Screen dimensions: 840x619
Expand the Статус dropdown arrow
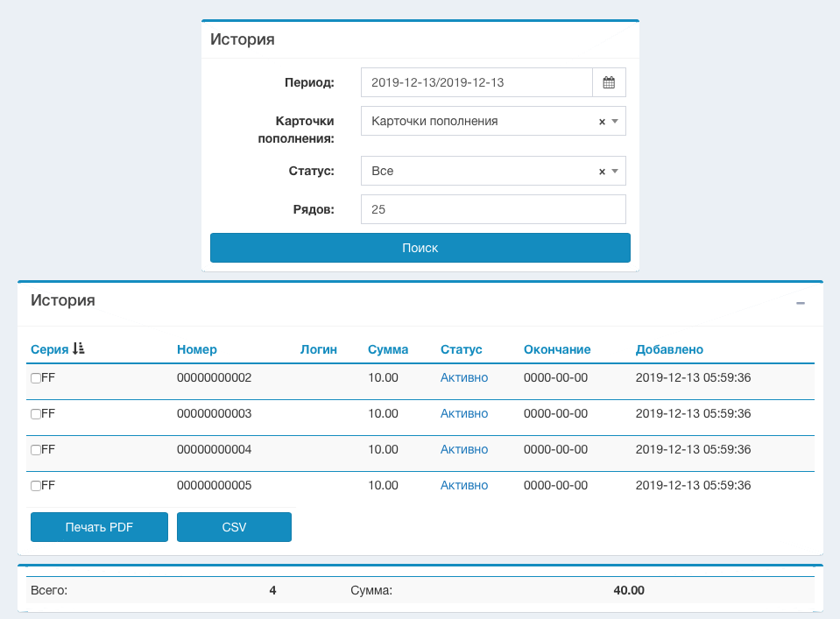tap(615, 172)
